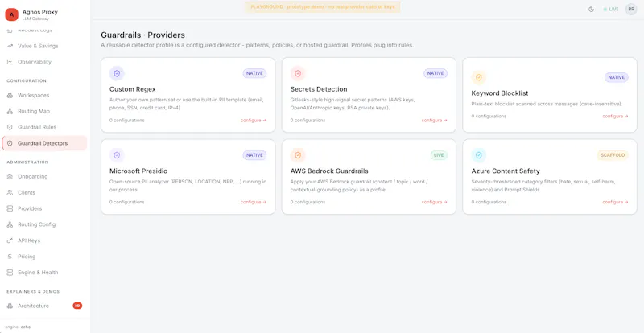
Task: Click the Engine & Health icon
Action: (x=10, y=273)
